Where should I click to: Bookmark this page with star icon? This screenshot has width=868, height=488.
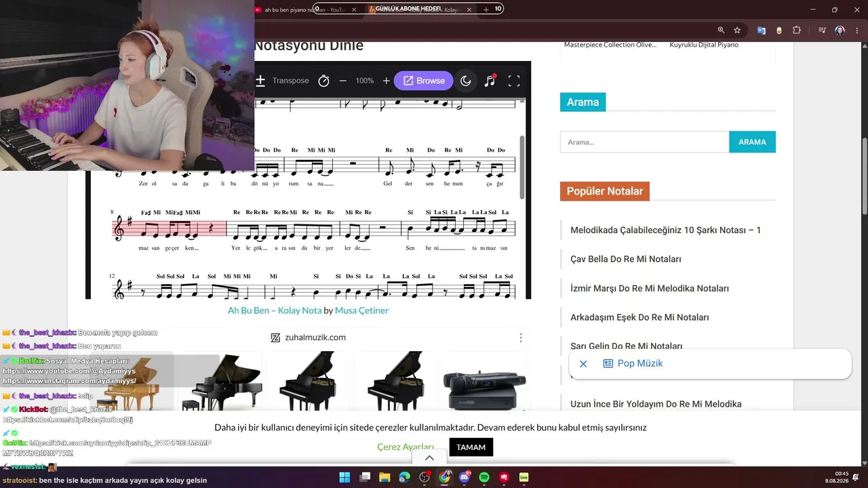pyautogui.click(x=737, y=30)
